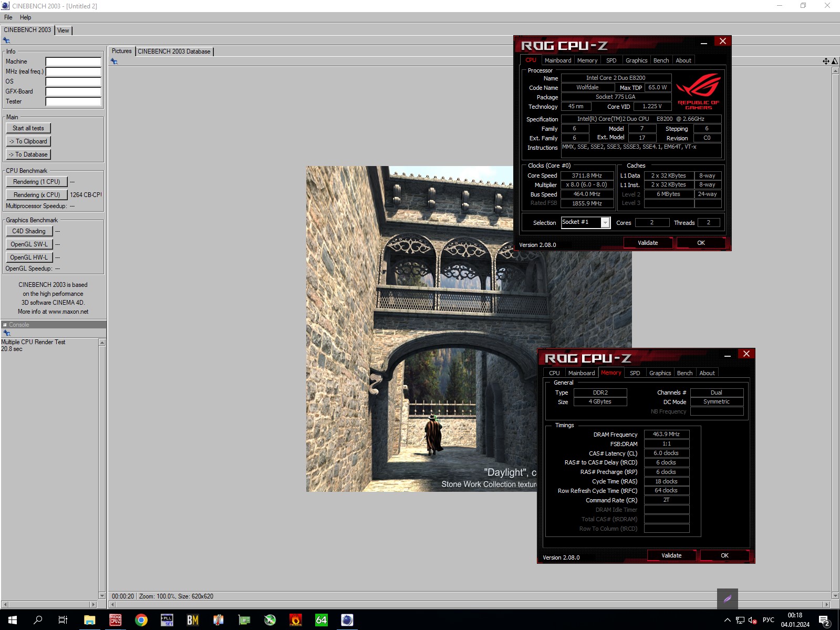This screenshot has height=630, width=840.
Task: Open Windows Task View
Action: click(63, 620)
